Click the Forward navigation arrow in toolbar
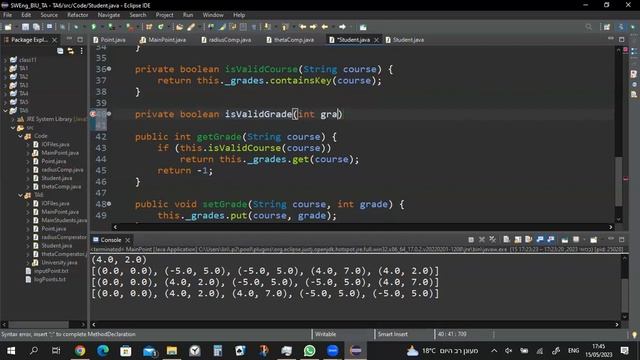This screenshot has width=640, height=360. pyautogui.click(x=342, y=27)
